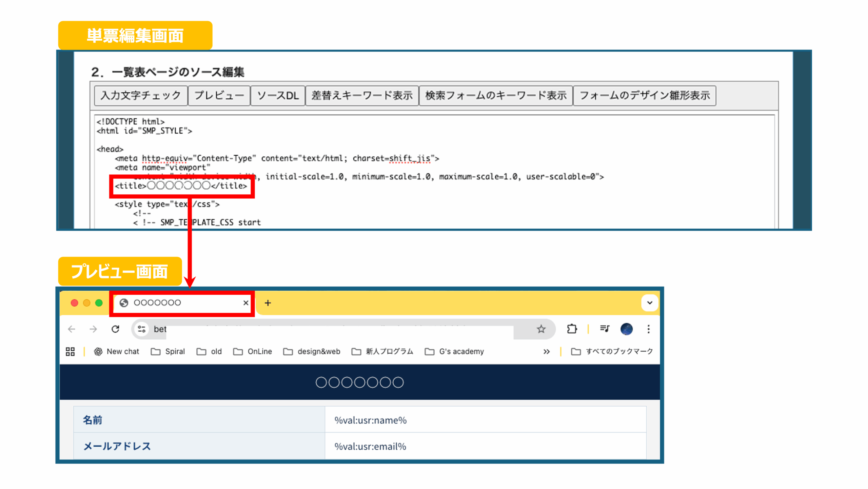Open the Chrome three-dot menu
The width and height of the screenshot is (868, 489).
[x=648, y=329]
